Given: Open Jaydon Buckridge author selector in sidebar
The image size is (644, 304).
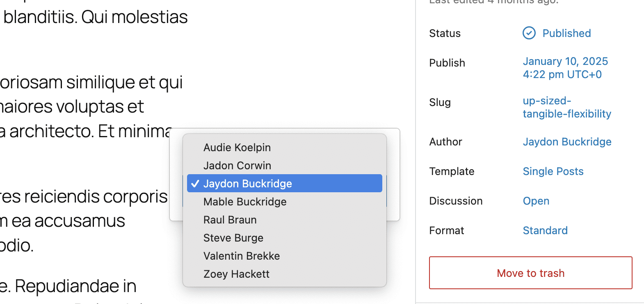Looking at the screenshot, I should (567, 142).
